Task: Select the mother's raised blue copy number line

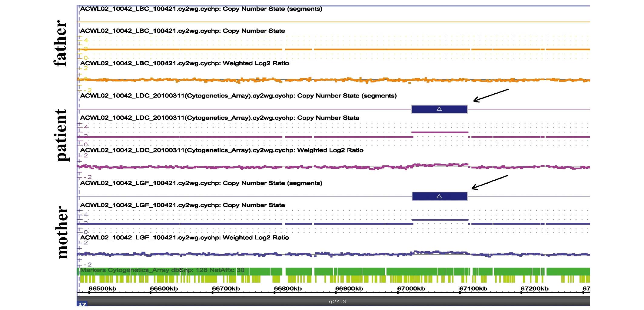Action: [x=440, y=220]
